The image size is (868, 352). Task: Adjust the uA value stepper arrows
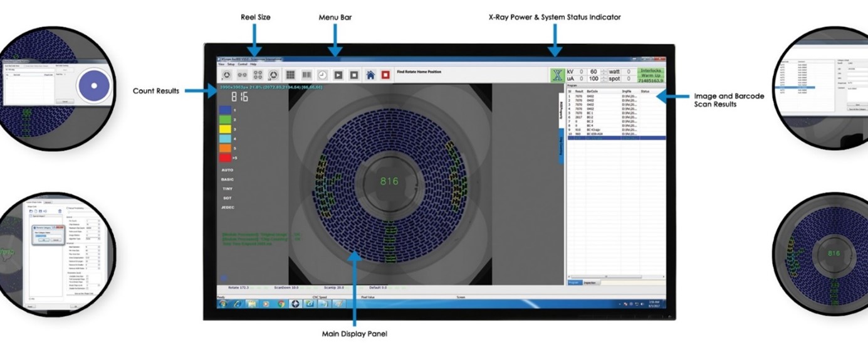pyautogui.click(x=604, y=79)
